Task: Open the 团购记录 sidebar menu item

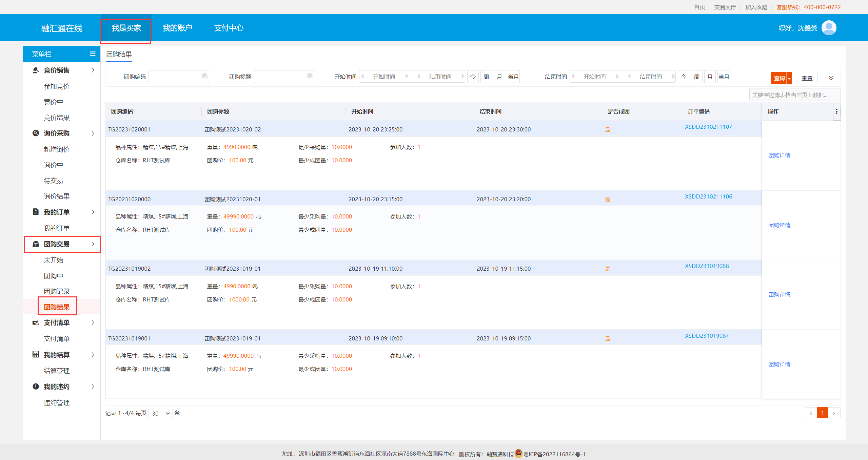Action: click(57, 291)
